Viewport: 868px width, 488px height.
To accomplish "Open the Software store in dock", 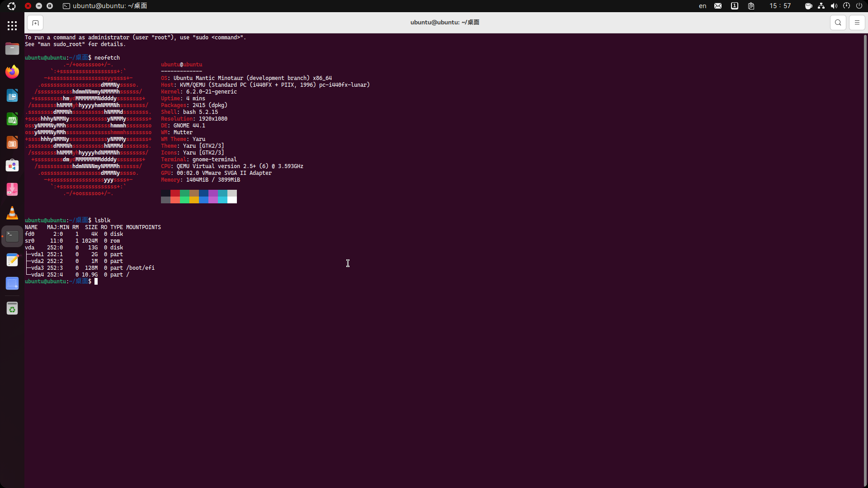I will [x=12, y=166].
